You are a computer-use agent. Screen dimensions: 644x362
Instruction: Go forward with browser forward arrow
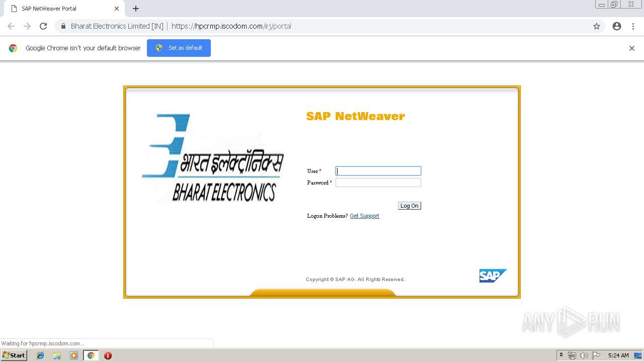coord(27,26)
